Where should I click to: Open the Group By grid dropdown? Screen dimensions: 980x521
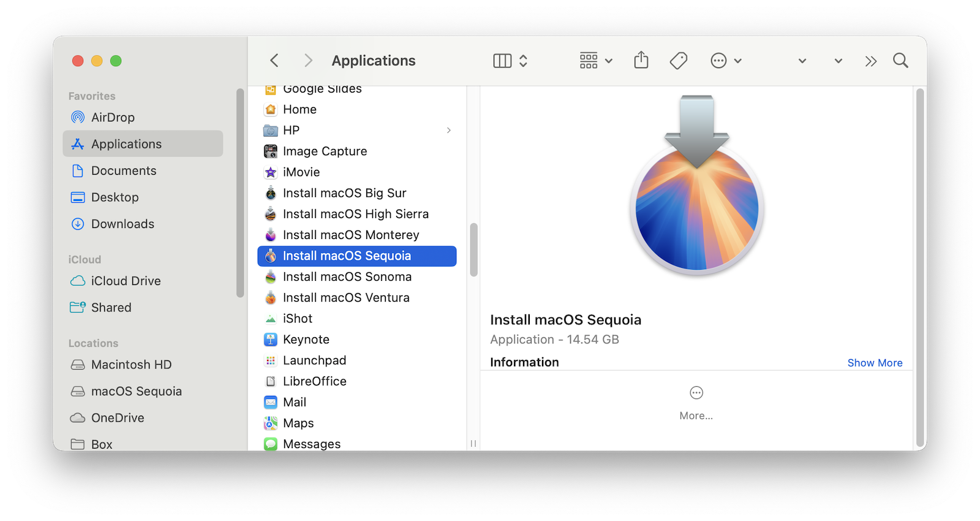tap(596, 61)
